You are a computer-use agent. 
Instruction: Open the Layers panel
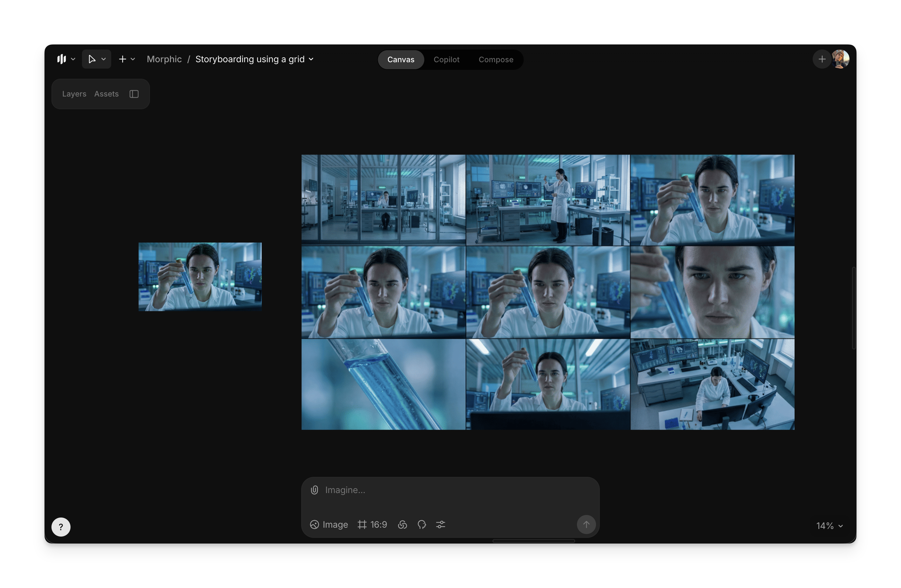[x=74, y=94]
